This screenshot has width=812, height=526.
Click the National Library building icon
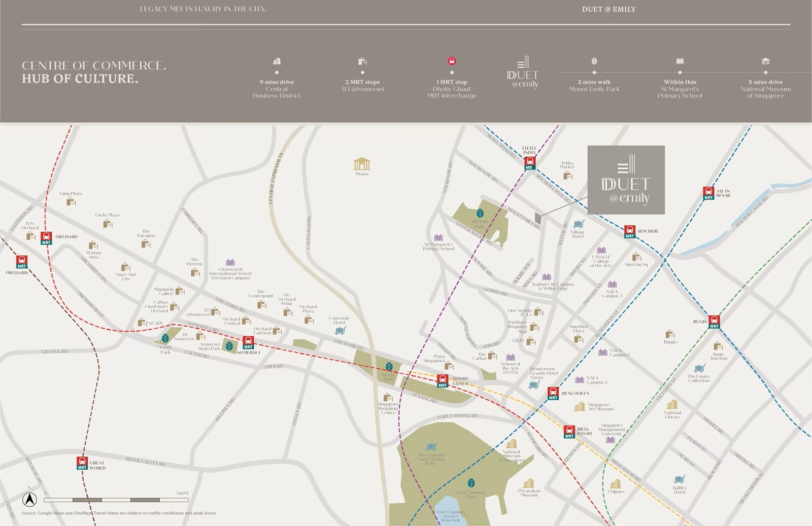click(672, 405)
